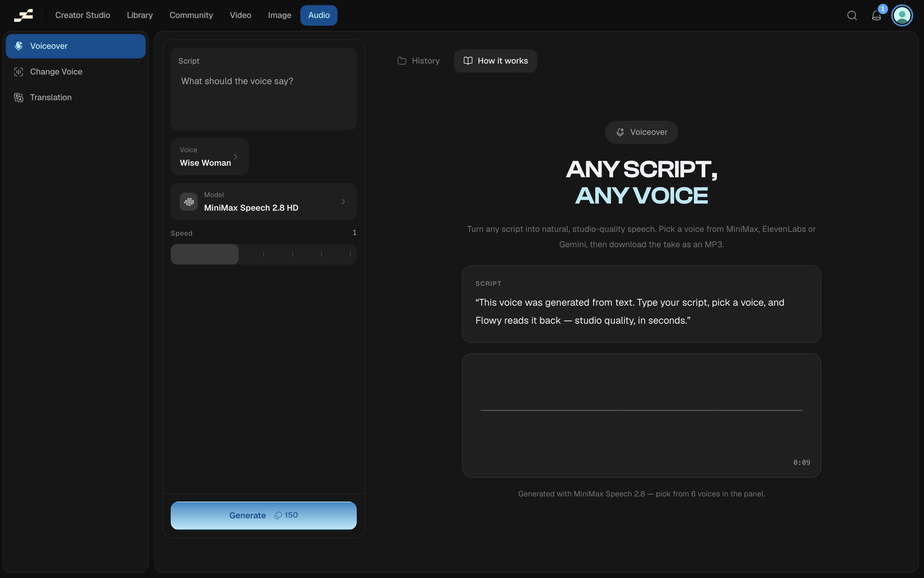924x578 pixels.
Task: Open the search icon in top bar
Action: [852, 15]
